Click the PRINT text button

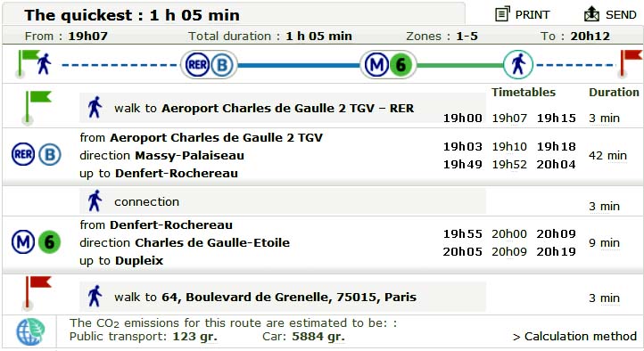point(533,15)
